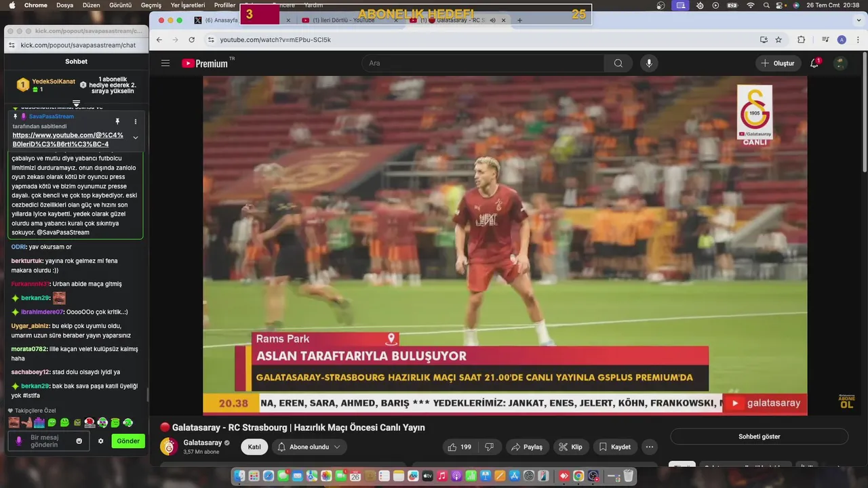868x488 pixels.
Task: Go back in Chrome browser
Action: (159, 40)
